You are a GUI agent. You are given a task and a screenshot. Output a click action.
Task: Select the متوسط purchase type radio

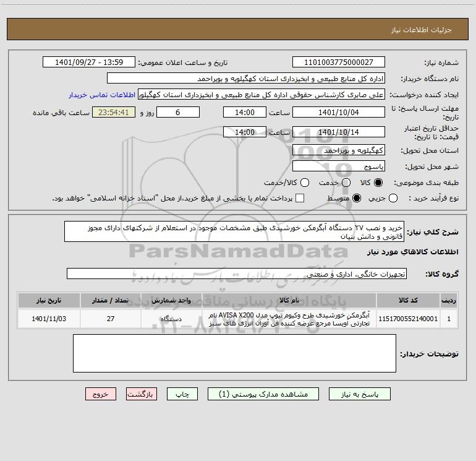(x=357, y=198)
